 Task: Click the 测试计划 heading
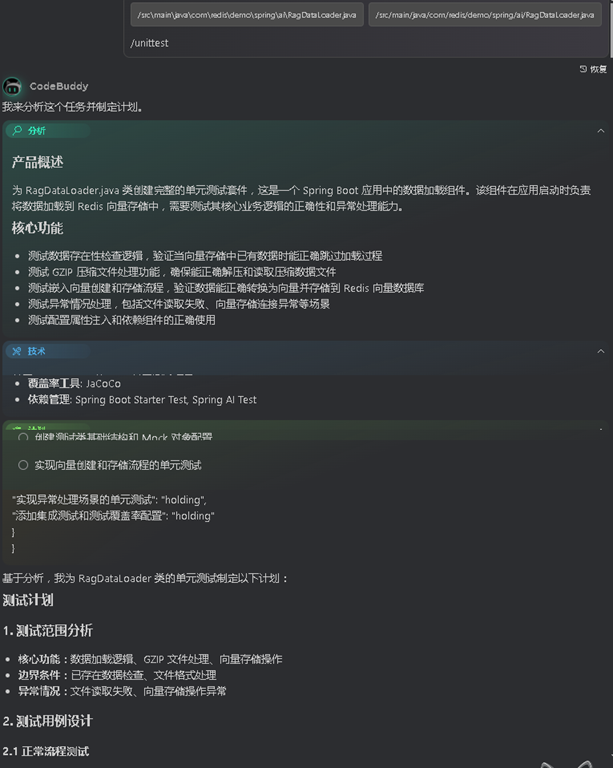coord(28,600)
